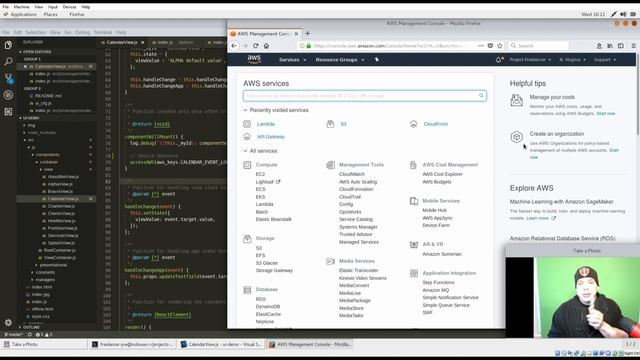Click the Firefox back arrow

234,46
